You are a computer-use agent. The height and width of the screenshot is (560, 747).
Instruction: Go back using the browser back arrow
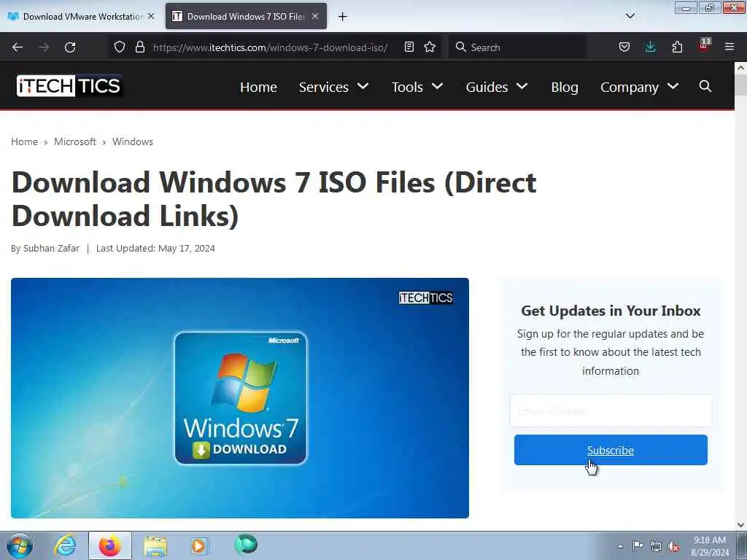[x=18, y=47]
